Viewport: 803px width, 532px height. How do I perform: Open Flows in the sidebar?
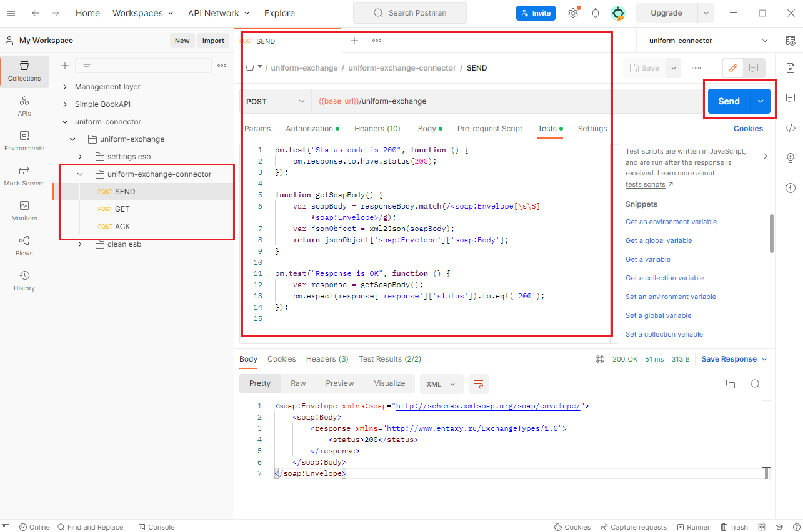tap(24, 247)
